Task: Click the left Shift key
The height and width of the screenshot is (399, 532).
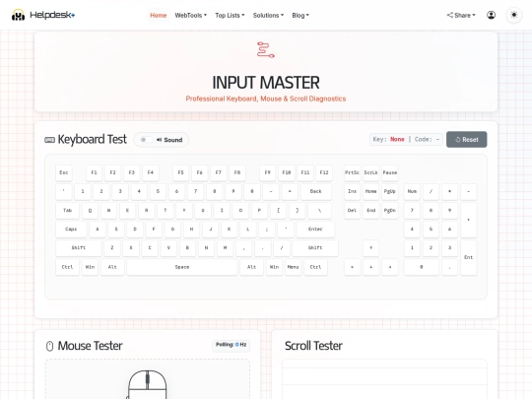Action: click(79, 247)
